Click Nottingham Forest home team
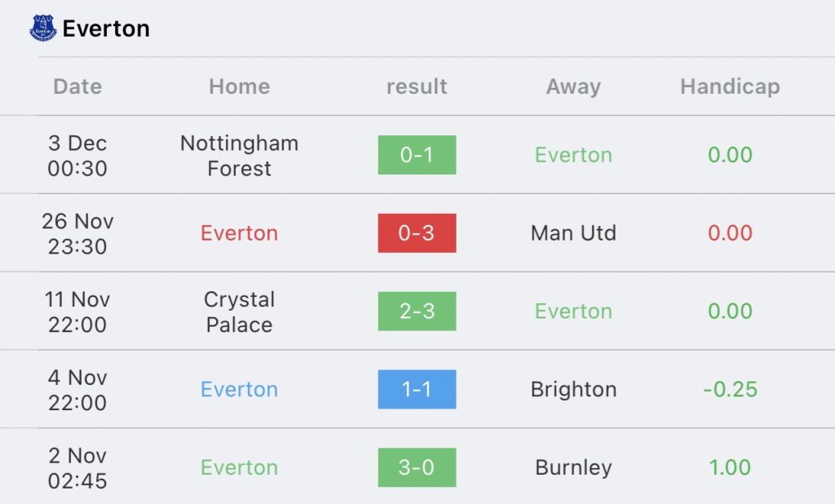Viewport: 835px width, 504px height. [240, 156]
